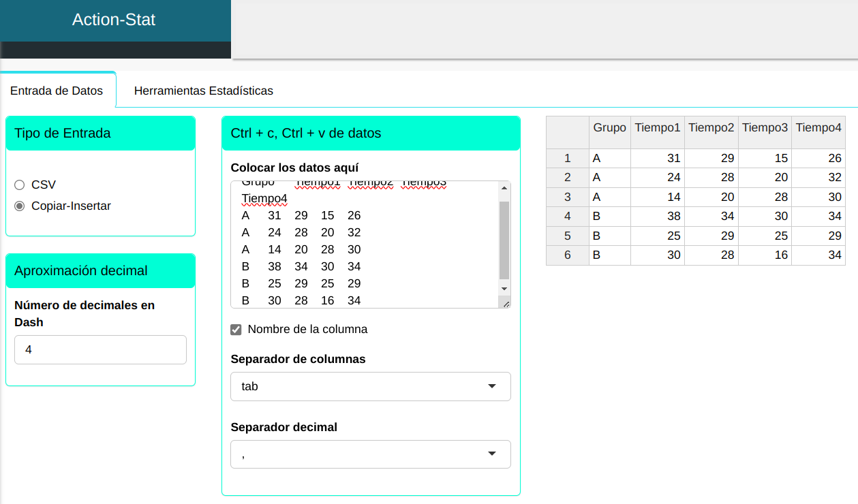Open the Entrada de Datos tab
The height and width of the screenshot is (504, 858).
coord(57,91)
